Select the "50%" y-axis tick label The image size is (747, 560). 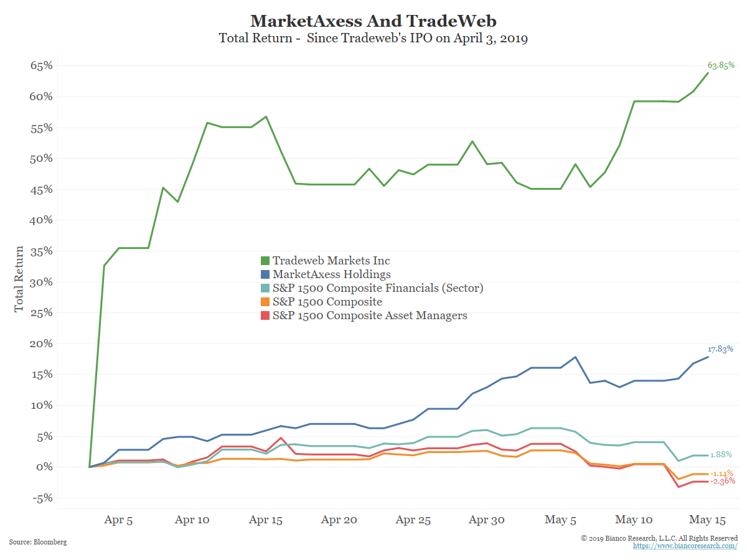click(42, 158)
